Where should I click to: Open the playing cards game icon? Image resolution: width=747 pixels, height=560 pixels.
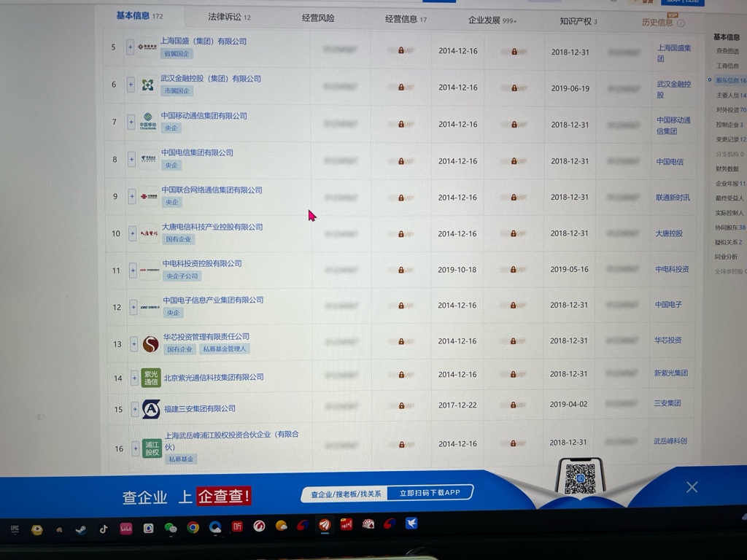368,524
